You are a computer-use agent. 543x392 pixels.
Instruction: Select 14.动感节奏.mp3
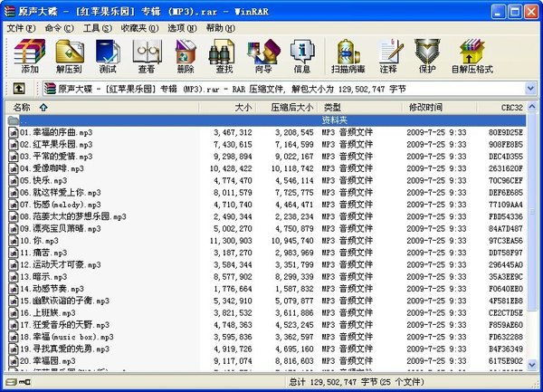click(266, 289)
